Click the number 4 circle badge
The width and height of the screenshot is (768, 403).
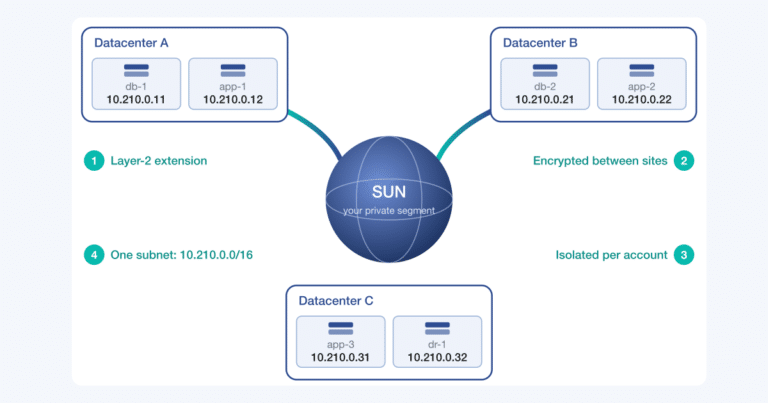tap(94, 255)
